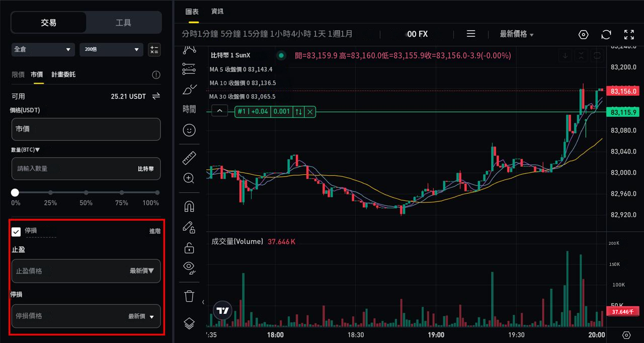This screenshot has height=343, width=644.
Task: Toggle the eye hide-drawings icon
Action: (x=189, y=267)
